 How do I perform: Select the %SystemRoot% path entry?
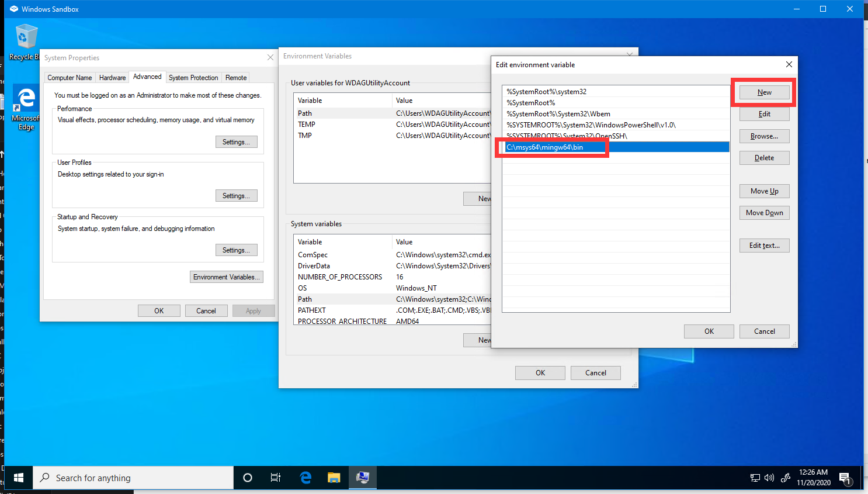click(x=616, y=103)
